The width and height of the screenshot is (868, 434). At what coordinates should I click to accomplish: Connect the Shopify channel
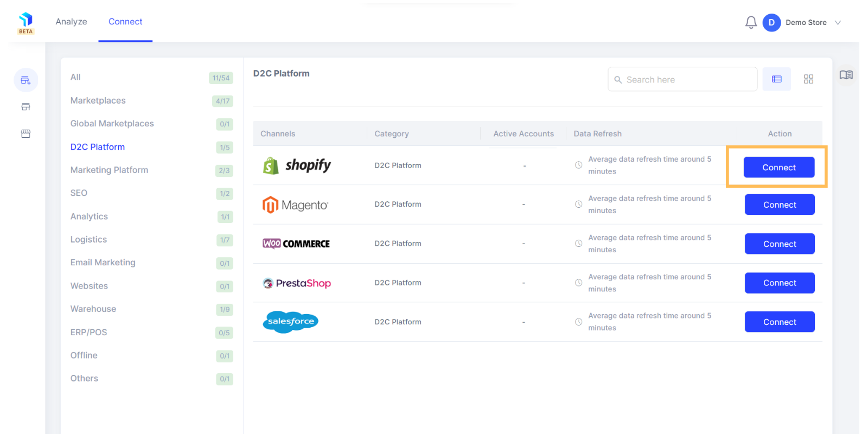coord(779,167)
